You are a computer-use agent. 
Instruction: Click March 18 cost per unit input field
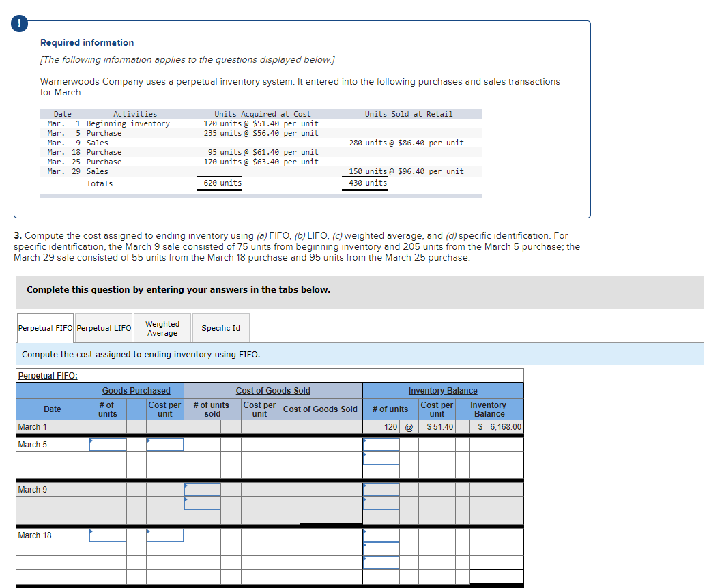point(164,535)
